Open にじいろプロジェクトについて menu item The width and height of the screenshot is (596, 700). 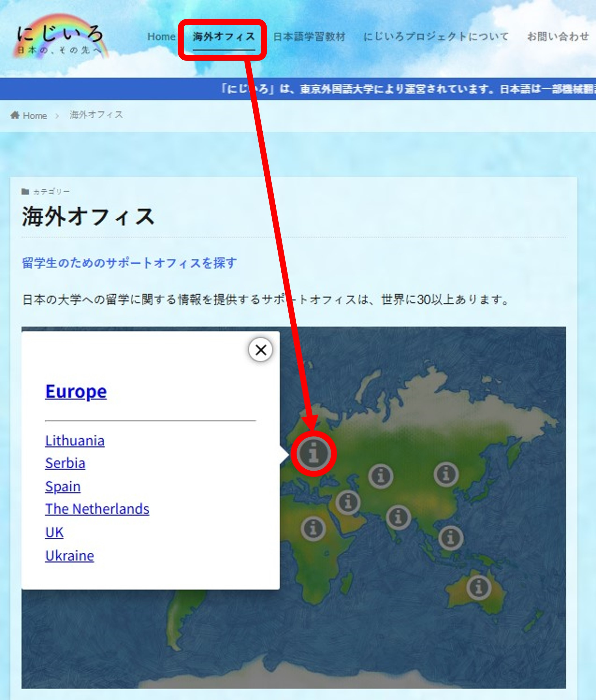tap(436, 36)
